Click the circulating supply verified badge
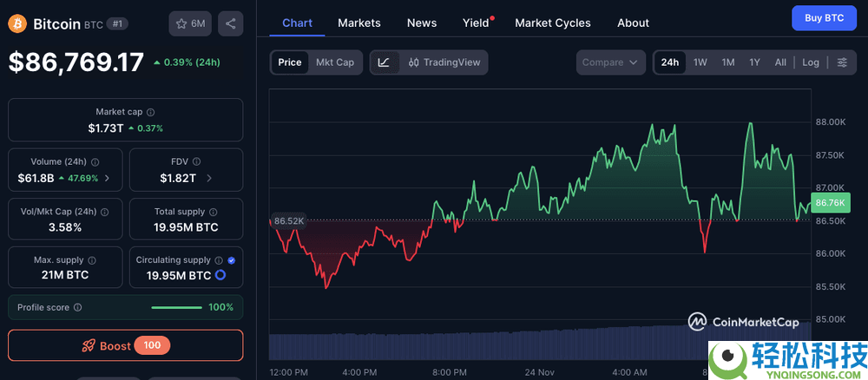Image resolution: width=868 pixels, height=380 pixels. click(x=231, y=259)
